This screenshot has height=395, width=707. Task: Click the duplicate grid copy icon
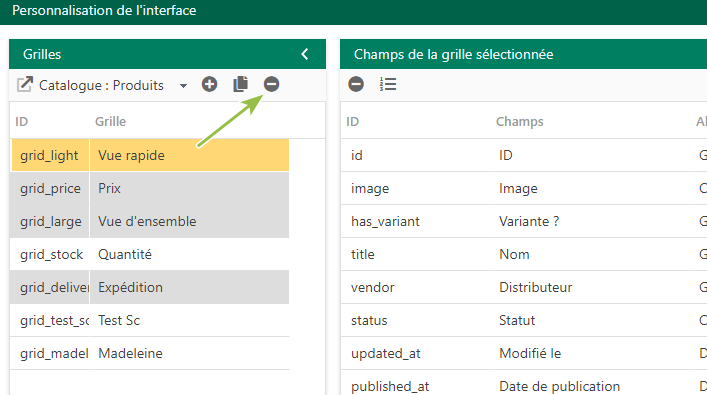[240, 84]
